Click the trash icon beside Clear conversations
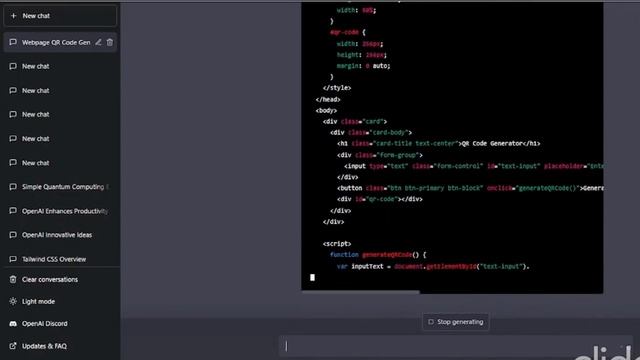The width and height of the screenshot is (640, 360). [13, 279]
